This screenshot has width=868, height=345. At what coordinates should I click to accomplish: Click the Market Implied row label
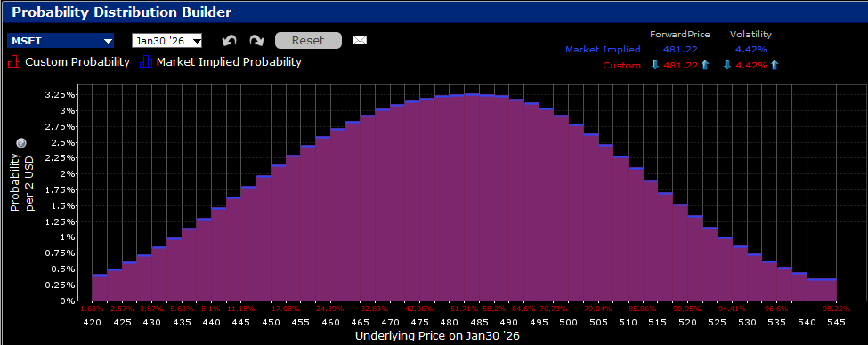click(603, 49)
